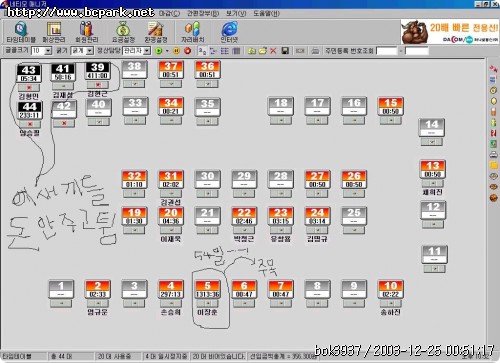Toggle the small button under seat 18
The height and width of the screenshot is (363, 500).
(x=281, y=120)
